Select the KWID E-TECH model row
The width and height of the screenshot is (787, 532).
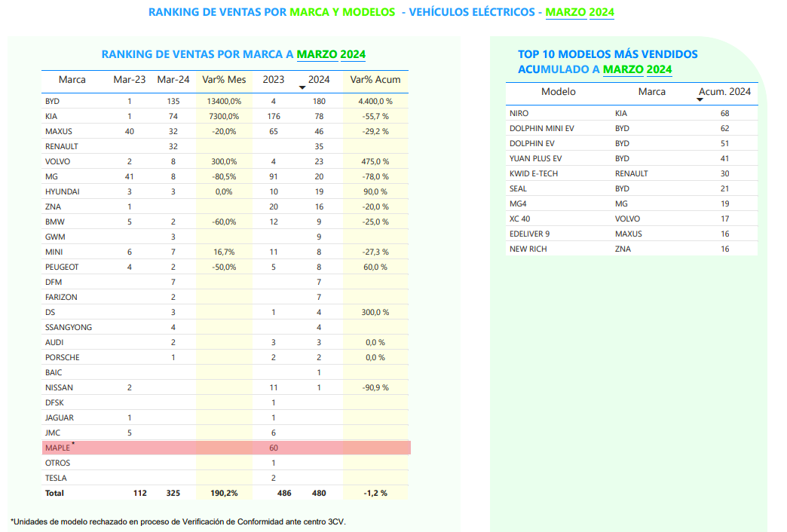(x=632, y=173)
